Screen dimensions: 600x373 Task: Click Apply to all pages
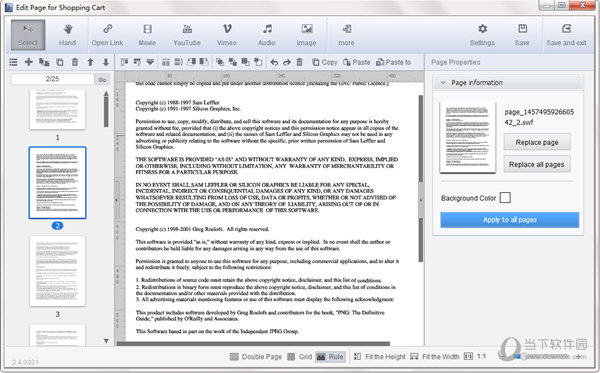pos(509,220)
